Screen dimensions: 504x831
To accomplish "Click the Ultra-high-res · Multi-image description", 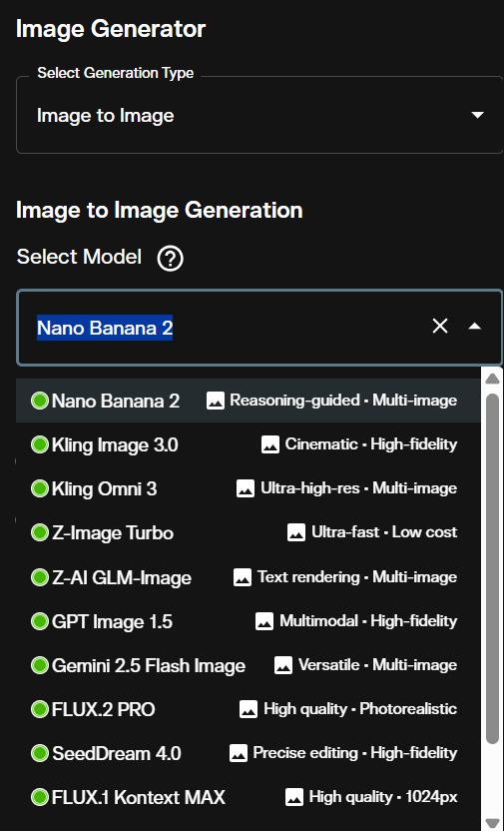I will [x=358, y=488].
